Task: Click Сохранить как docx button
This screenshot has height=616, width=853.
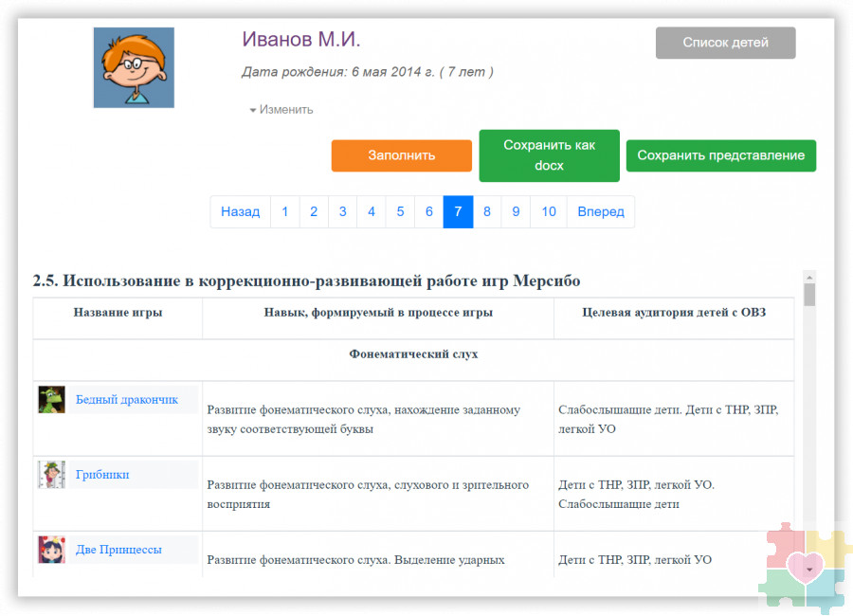Action: click(x=549, y=155)
